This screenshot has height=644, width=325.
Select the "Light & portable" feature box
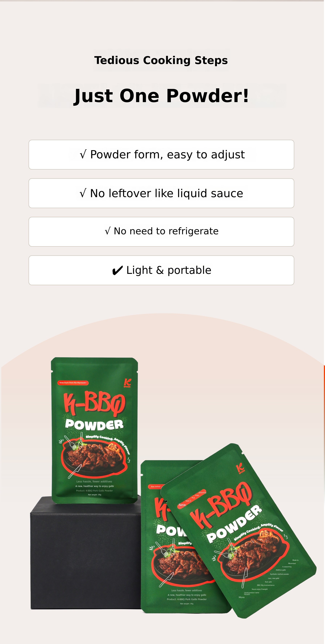161,270
